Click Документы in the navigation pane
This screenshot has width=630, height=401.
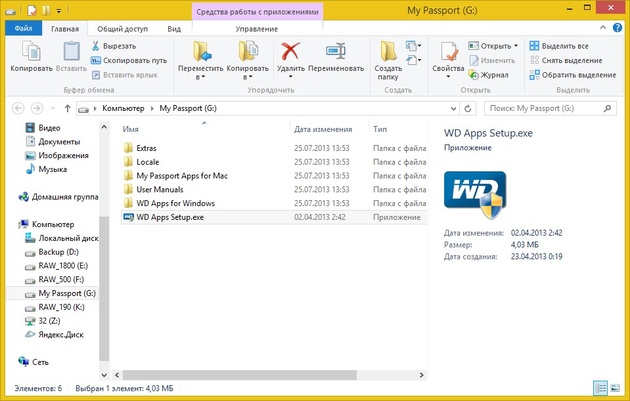pyautogui.click(x=52, y=141)
